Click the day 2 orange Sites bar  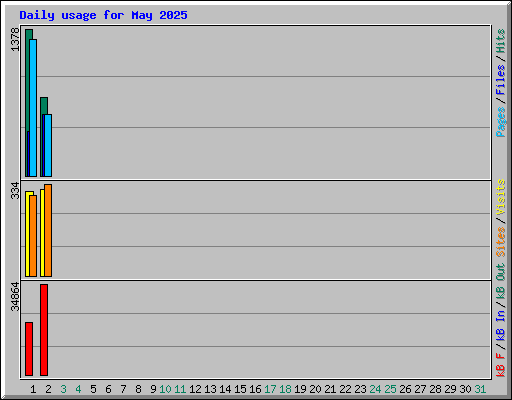(x=48, y=230)
